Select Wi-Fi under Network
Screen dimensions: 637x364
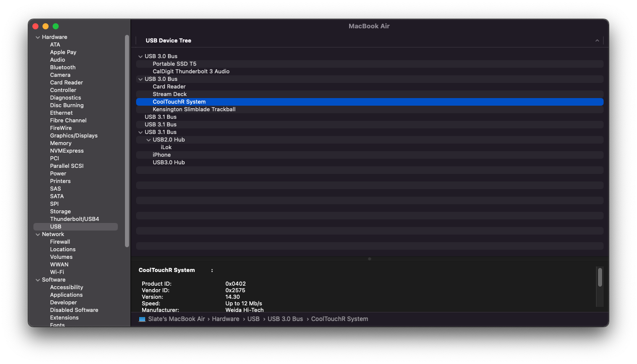click(57, 272)
